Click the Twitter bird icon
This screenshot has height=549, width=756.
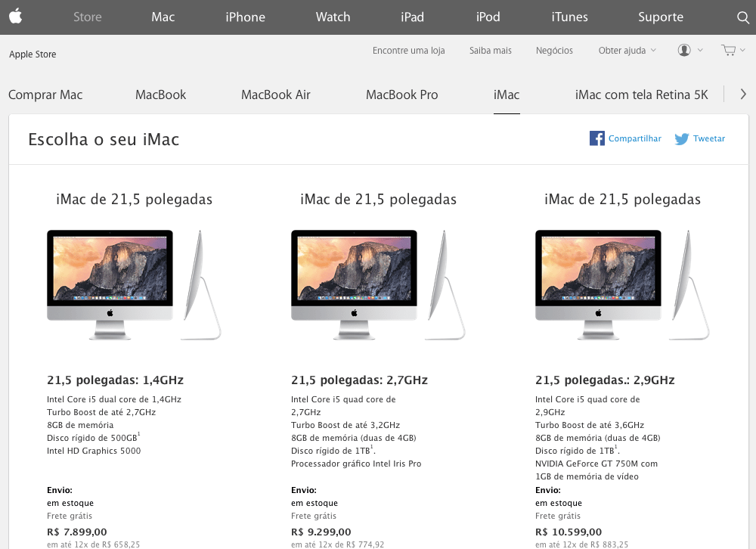681,139
